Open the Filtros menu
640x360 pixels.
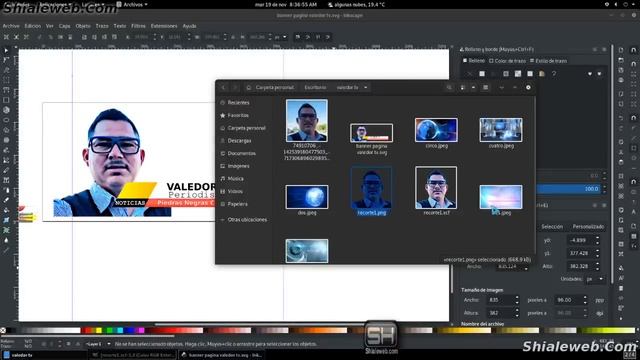[x=138, y=26]
